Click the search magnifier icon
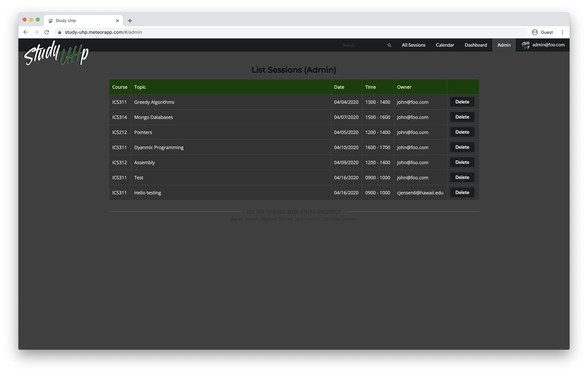The image size is (588, 374). tap(389, 45)
